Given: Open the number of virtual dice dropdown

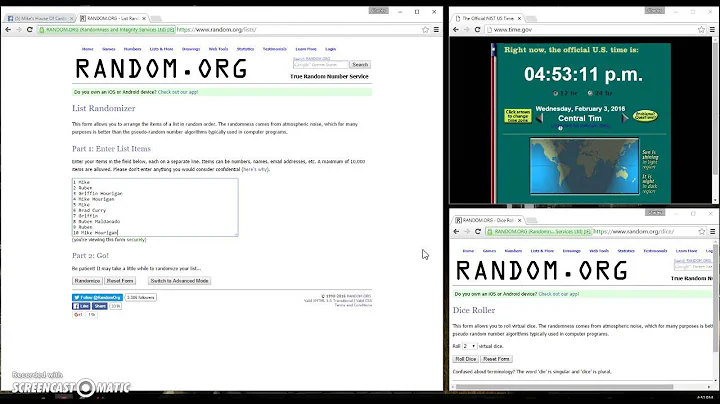Looking at the screenshot, I should 469,346.
